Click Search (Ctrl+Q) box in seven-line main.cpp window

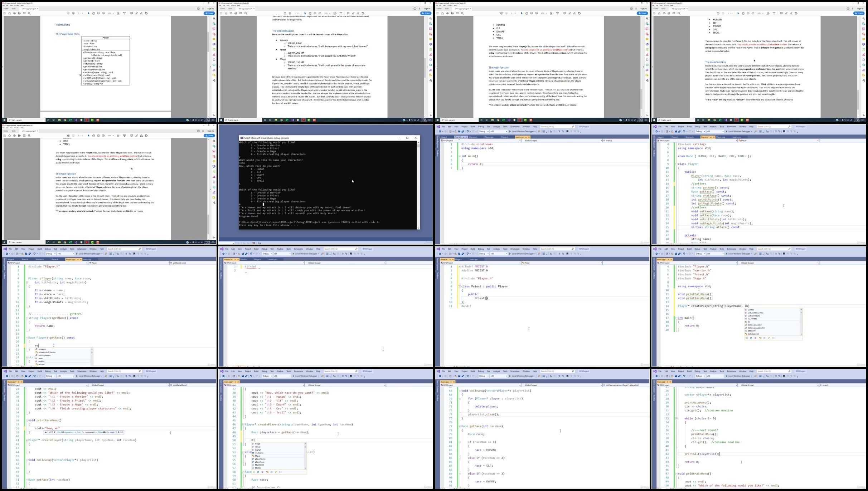point(557,127)
